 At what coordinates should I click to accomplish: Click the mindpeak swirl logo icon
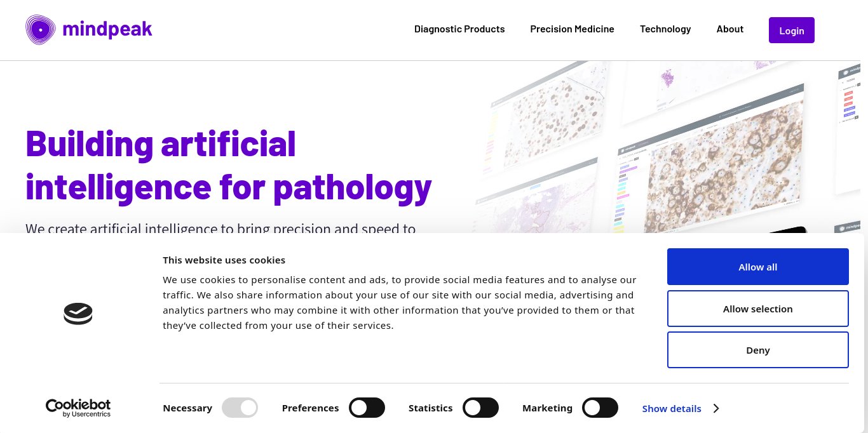(x=40, y=30)
